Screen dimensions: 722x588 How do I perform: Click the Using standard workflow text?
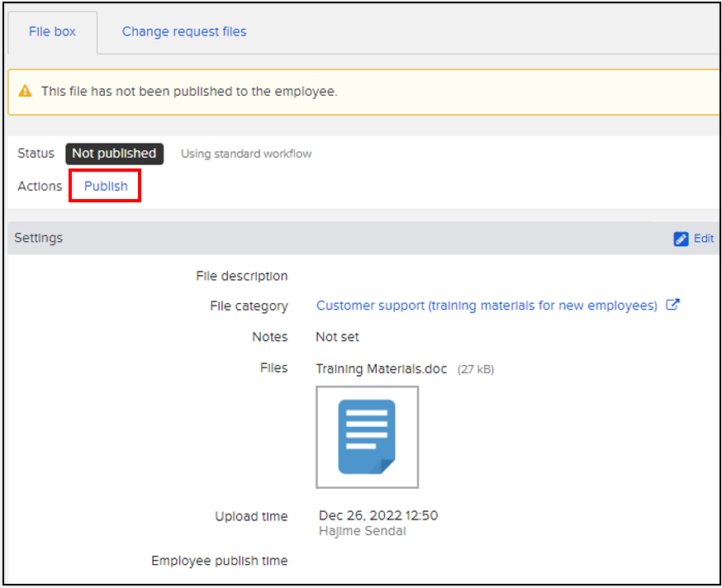click(x=246, y=154)
